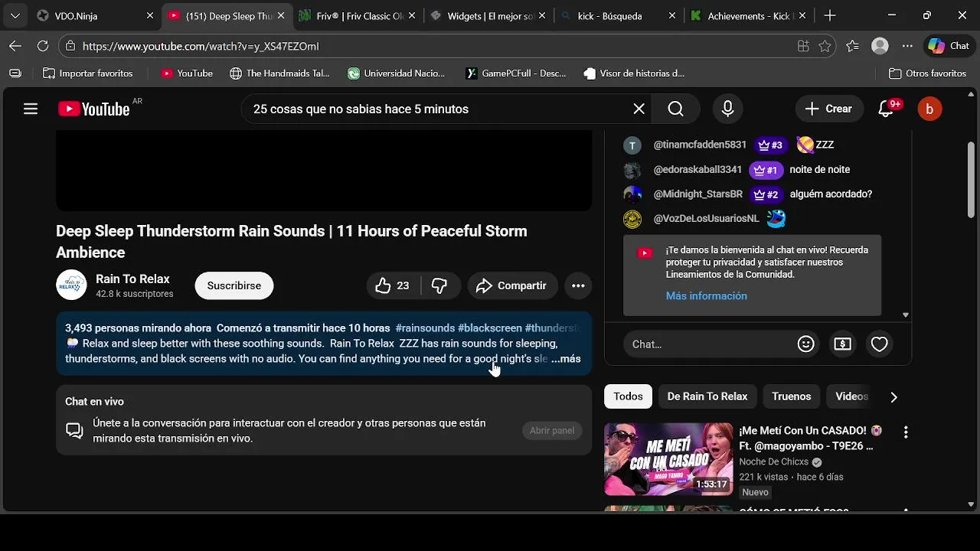
Task: Start voice search with the microphone
Action: tap(727, 109)
